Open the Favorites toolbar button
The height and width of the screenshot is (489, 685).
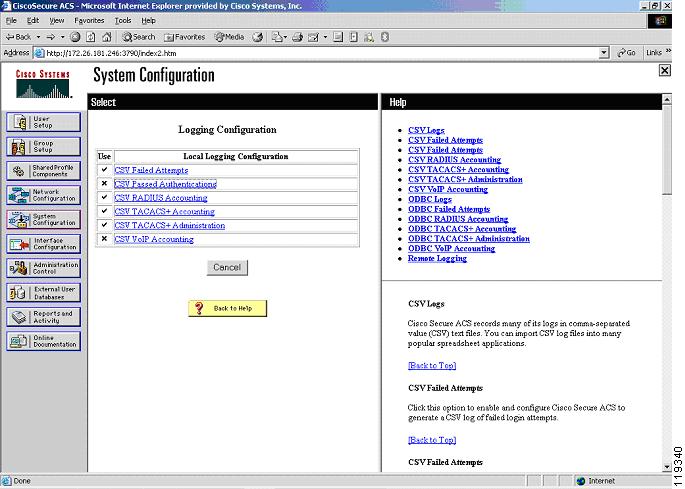[x=184, y=37]
